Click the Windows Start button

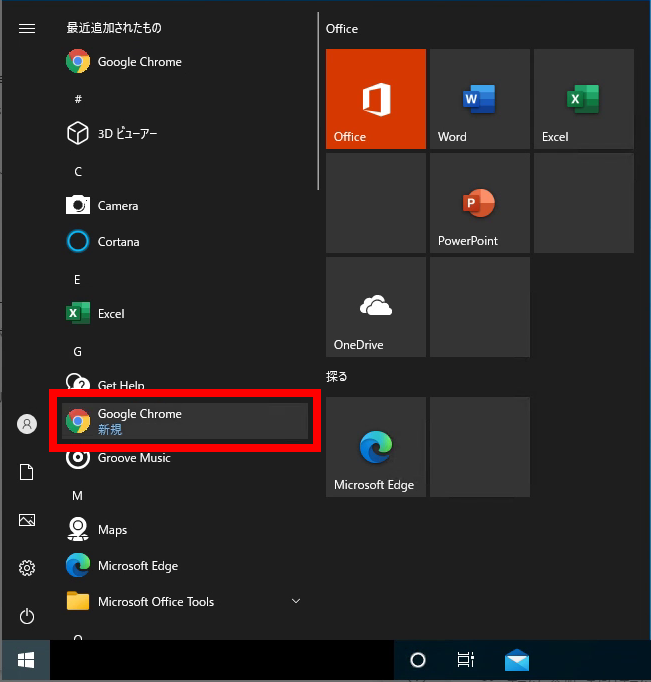click(x=26, y=660)
